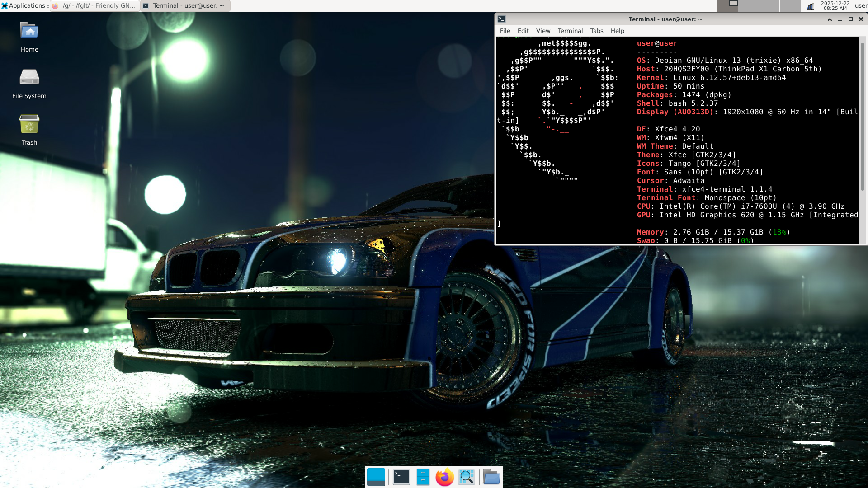Launch the Terminal emulator from the dock

click(x=401, y=477)
